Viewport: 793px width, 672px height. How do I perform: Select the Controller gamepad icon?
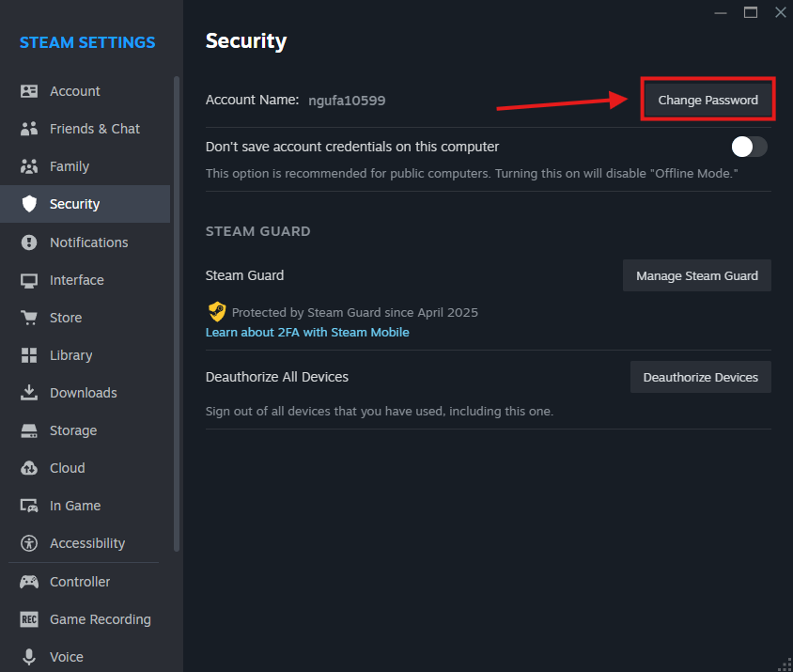tap(29, 582)
